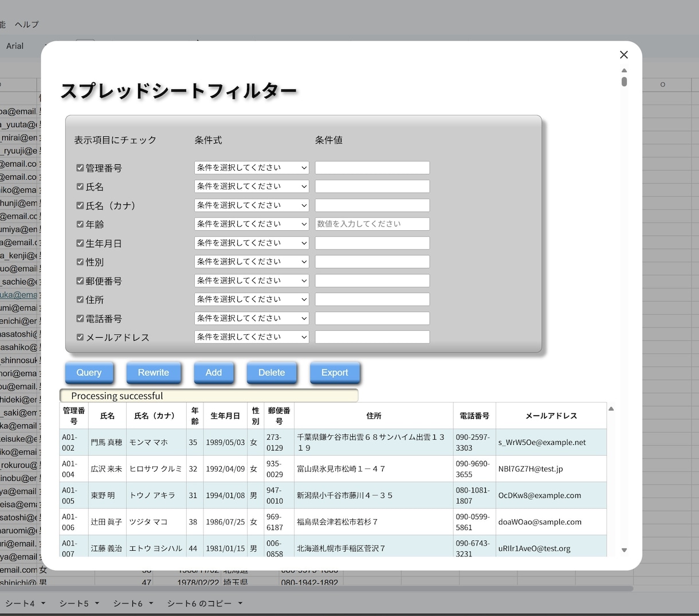699x616 pixels.
Task: Uncheck the メールアドレス checkbox
Action: [x=80, y=337]
